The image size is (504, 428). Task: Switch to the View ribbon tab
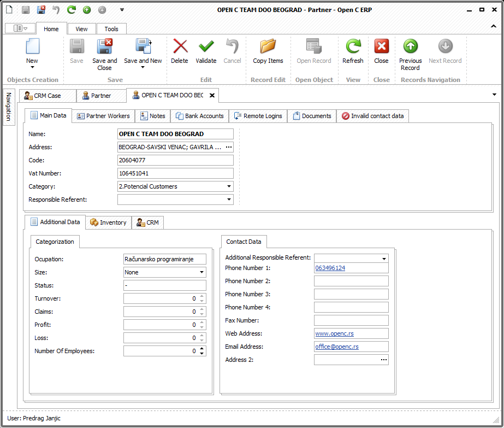coord(82,28)
